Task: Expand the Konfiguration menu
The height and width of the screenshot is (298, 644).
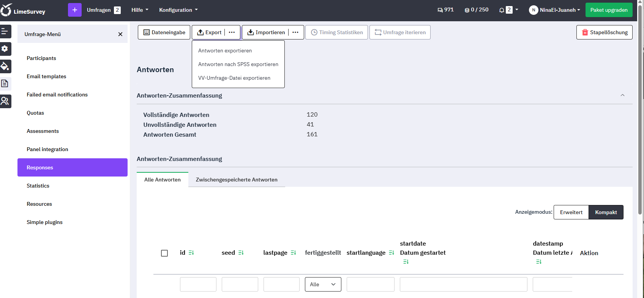Action: pyautogui.click(x=178, y=10)
